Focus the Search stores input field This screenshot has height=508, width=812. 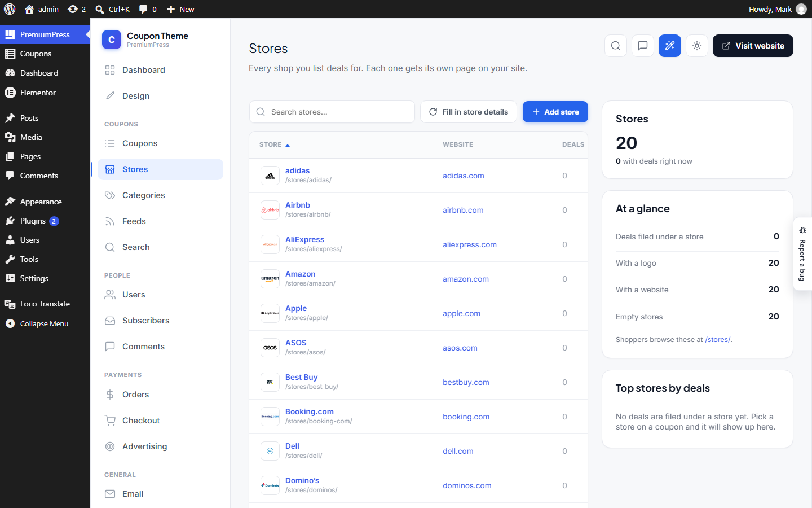[332, 112]
